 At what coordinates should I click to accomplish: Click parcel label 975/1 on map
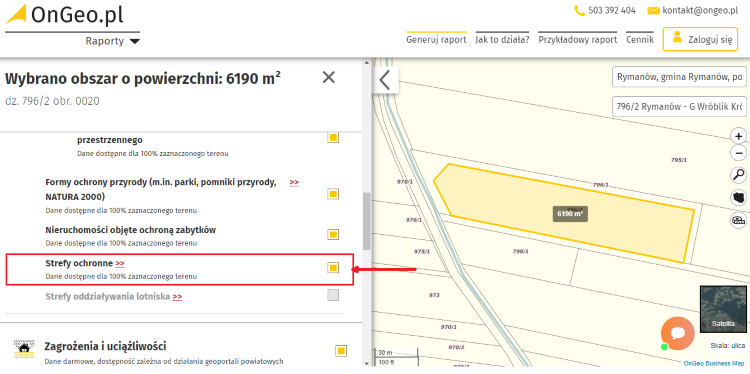(421, 252)
